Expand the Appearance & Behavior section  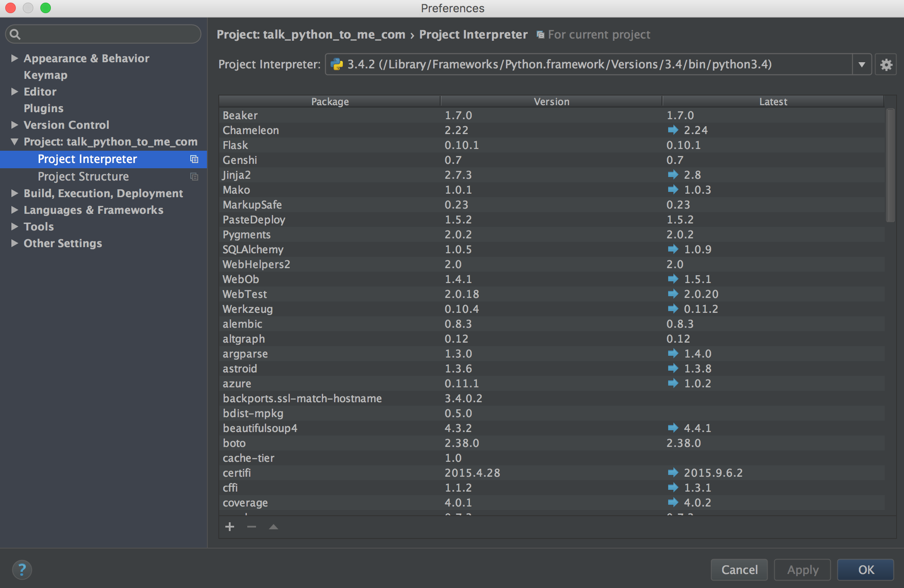click(x=14, y=58)
